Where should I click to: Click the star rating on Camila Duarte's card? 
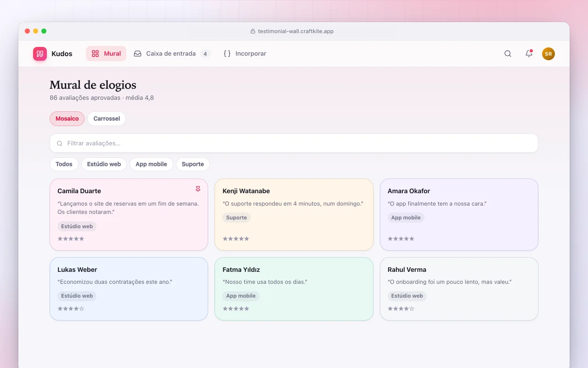(71, 239)
